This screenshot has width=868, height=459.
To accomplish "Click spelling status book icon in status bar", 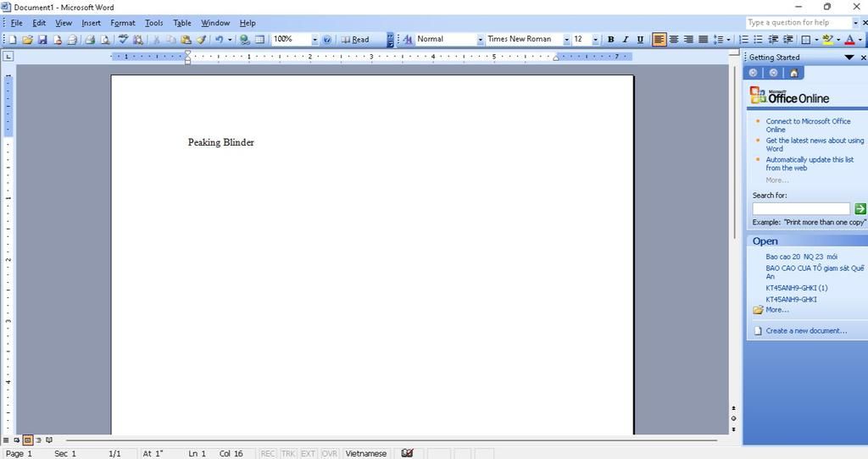I will (x=407, y=453).
